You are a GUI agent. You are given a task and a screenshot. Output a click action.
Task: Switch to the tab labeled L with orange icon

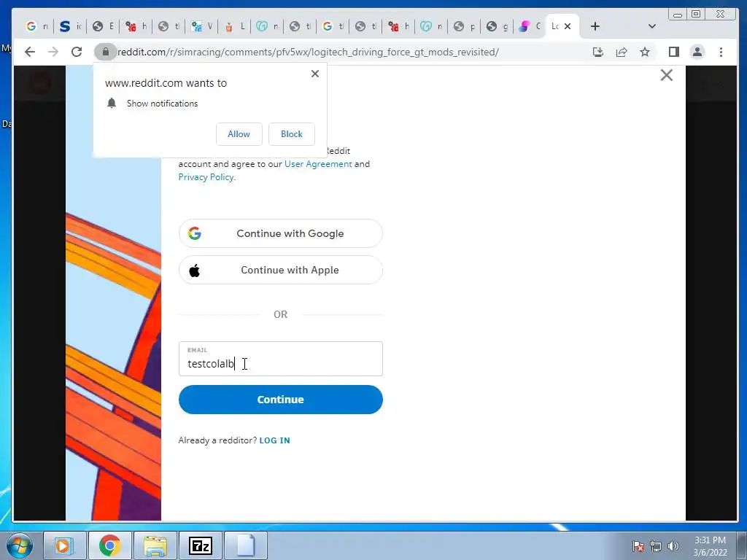pos(234,26)
